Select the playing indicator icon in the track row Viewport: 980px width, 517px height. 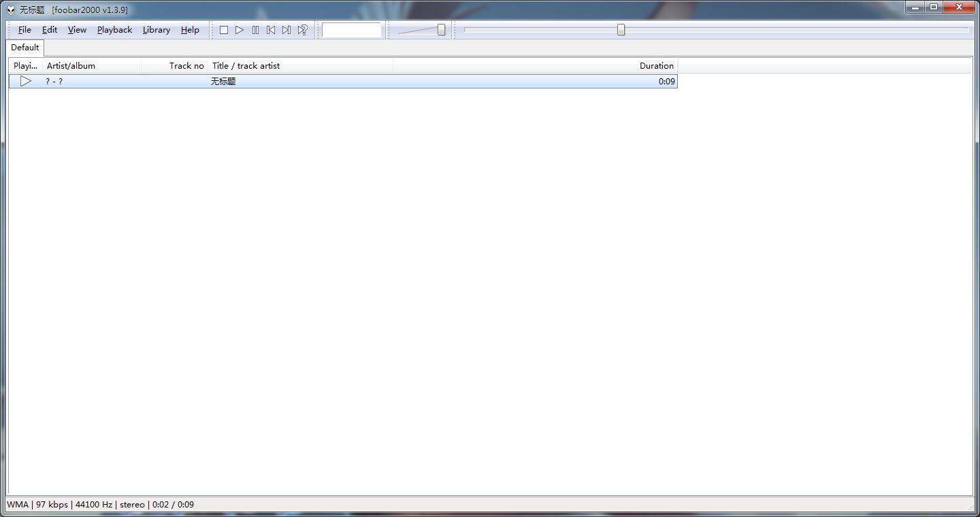coord(26,81)
